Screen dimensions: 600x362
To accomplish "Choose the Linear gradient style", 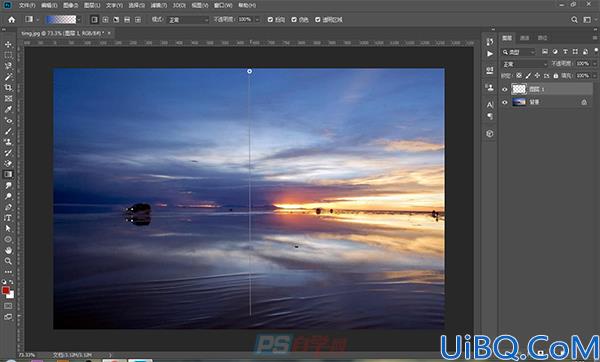I will 94,20.
